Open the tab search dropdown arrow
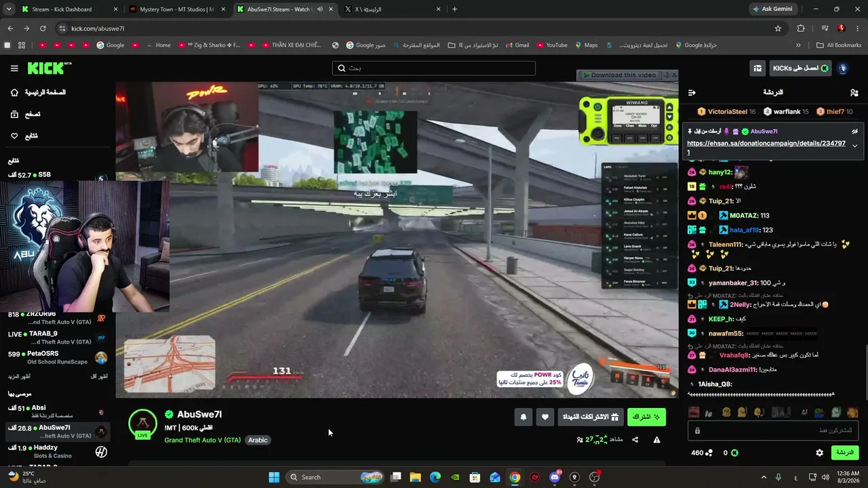The width and height of the screenshot is (868, 488). pos(9,9)
